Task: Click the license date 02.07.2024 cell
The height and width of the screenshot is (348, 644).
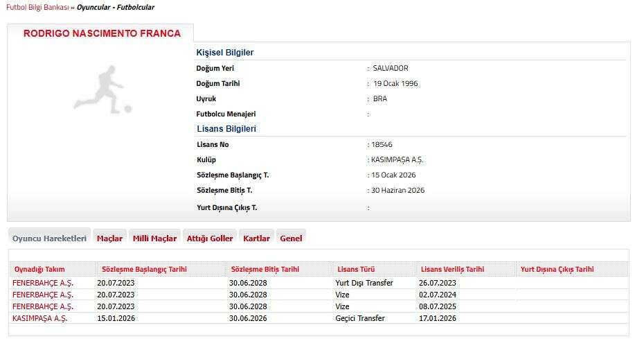Action: pyautogui.click(x=438, y=295)
